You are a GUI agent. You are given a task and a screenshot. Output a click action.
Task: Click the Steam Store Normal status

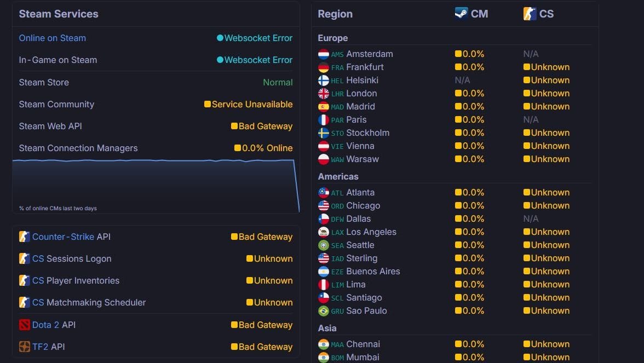click(278, 83)
